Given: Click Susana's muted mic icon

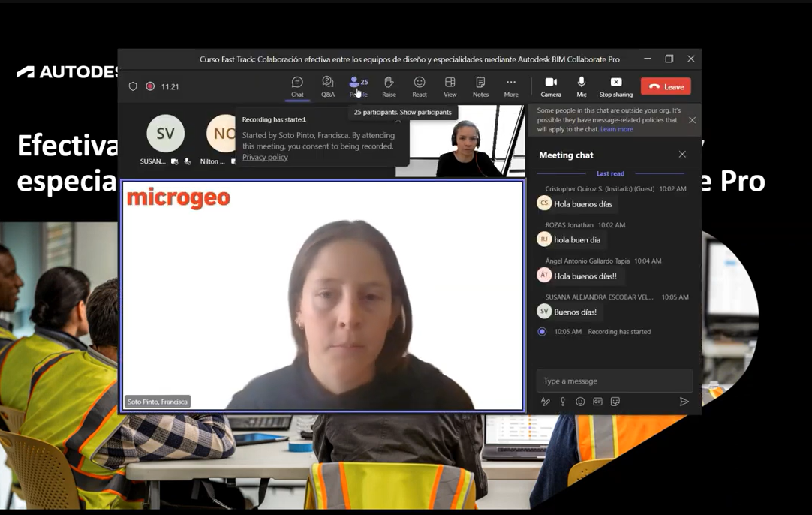Looking at the screenshot, I should 188,161.
